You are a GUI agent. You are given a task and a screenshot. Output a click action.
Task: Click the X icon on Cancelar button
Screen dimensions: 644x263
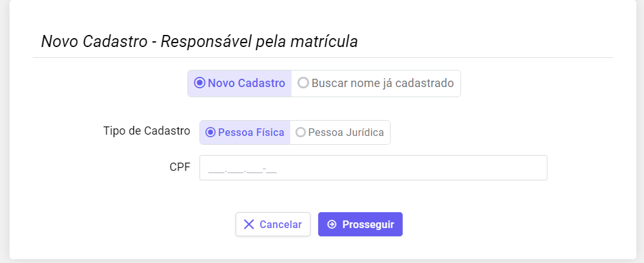pyautogui.click(x=249, y=224)
